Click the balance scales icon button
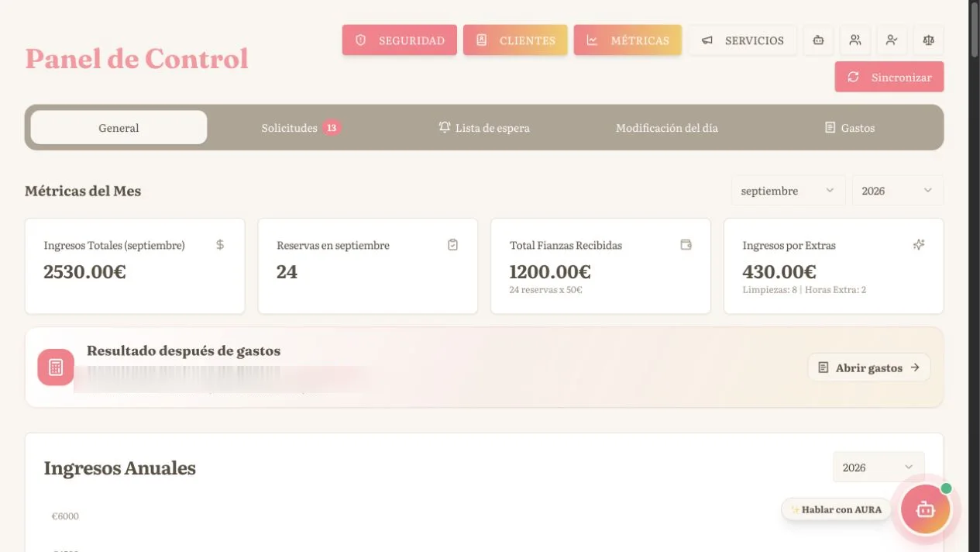980x552 pixels. coord(929,40)
